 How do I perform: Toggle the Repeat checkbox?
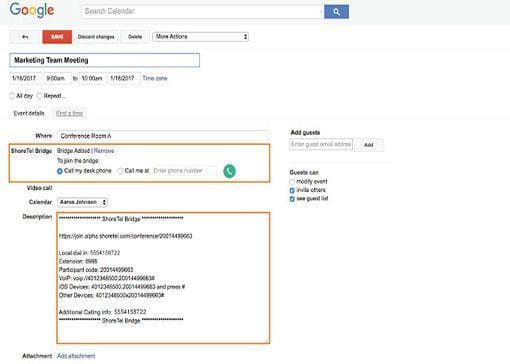(40, 96)
